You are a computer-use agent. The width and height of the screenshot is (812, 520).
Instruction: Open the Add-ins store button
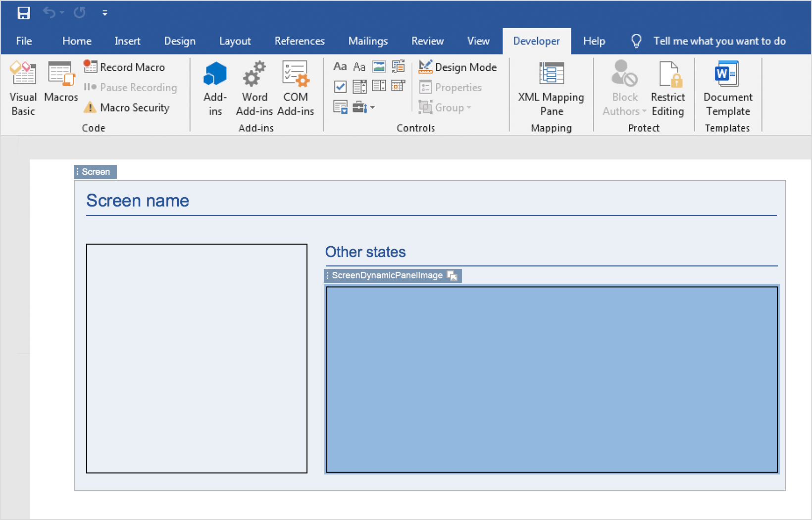pyautogui.click(x=215, y=89)
